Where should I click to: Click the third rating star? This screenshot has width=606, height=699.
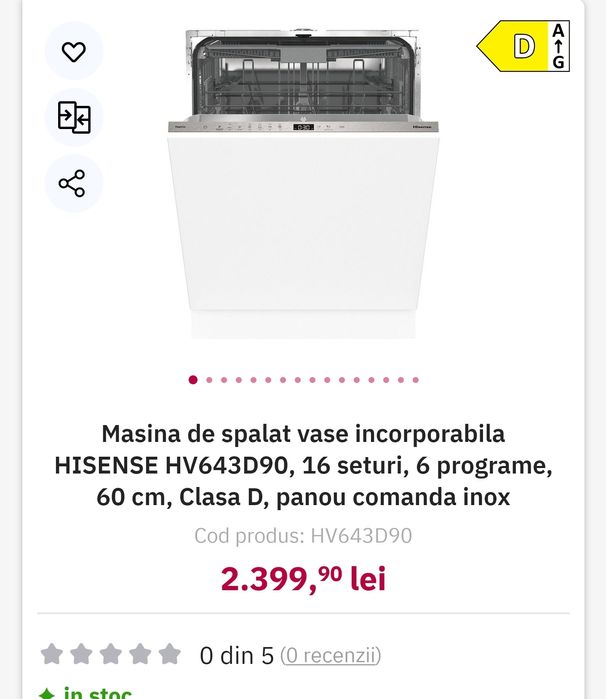point(111,655)
